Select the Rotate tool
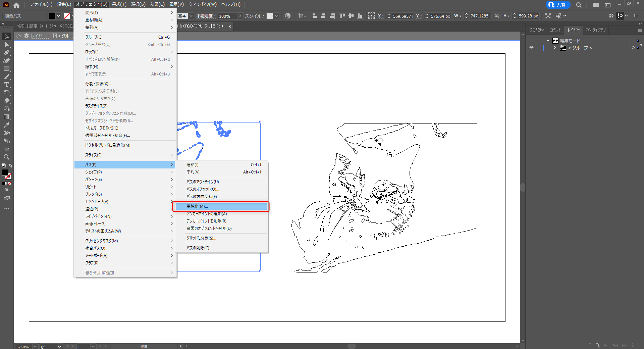 tap(7, 93)
